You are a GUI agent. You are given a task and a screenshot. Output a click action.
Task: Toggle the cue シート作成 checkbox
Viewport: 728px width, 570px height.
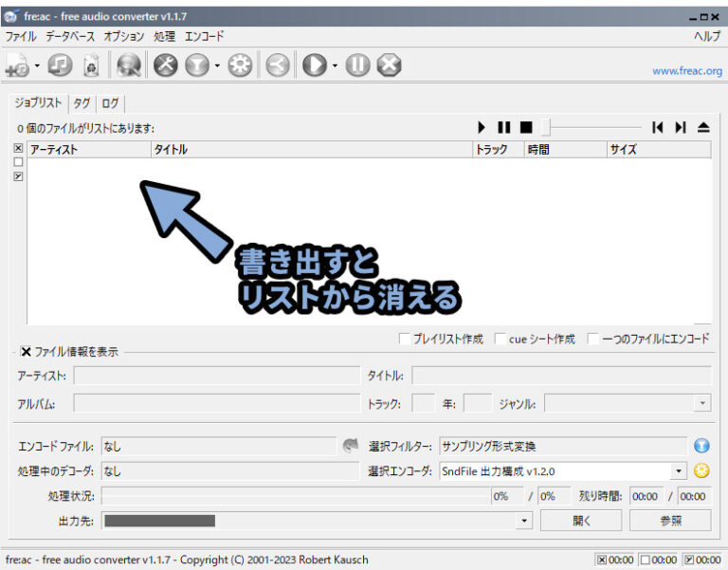[500, 339]
